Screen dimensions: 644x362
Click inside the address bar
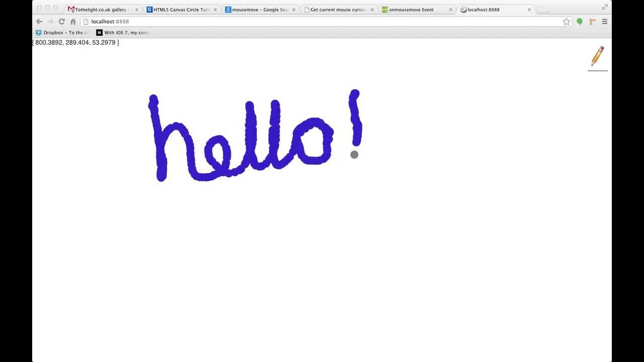click(201, 21)
